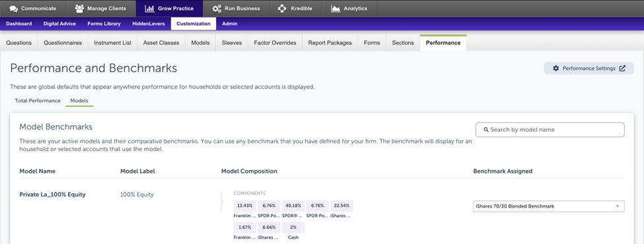Image resolution: width=644 pixels, height=244 pixels.
Task: Click the Search by model name field
Action: (x=550, y=130)
